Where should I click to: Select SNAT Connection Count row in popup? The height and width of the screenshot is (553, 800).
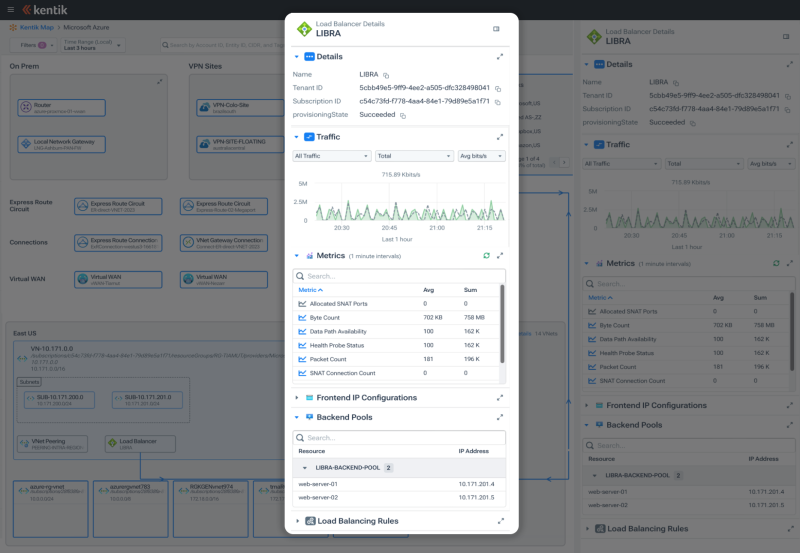coord(396,373)
